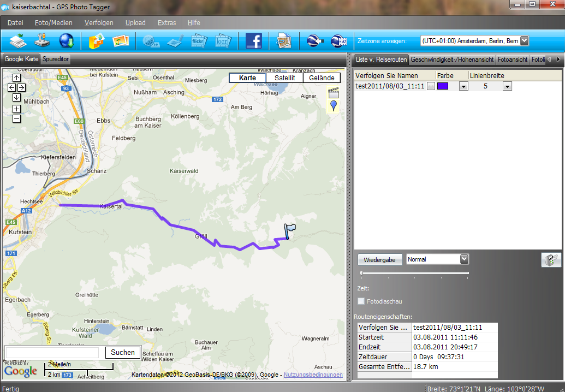Zoom in the map with plus
Viewport: 565px width, 392px height.
coord(16,109)
